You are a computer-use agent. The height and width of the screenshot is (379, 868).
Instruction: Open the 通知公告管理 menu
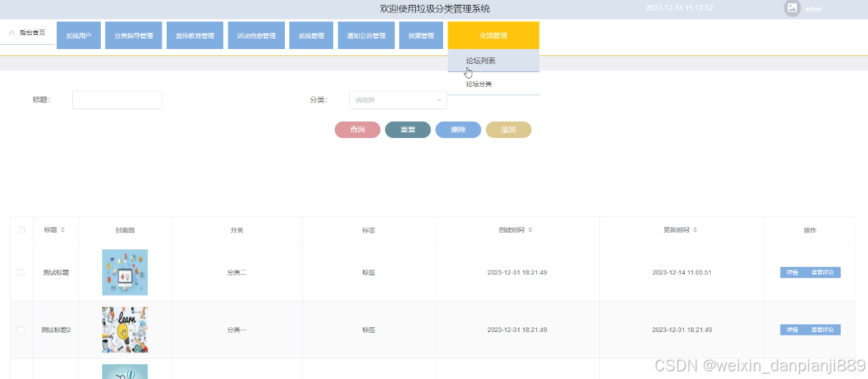coord(366,36)
